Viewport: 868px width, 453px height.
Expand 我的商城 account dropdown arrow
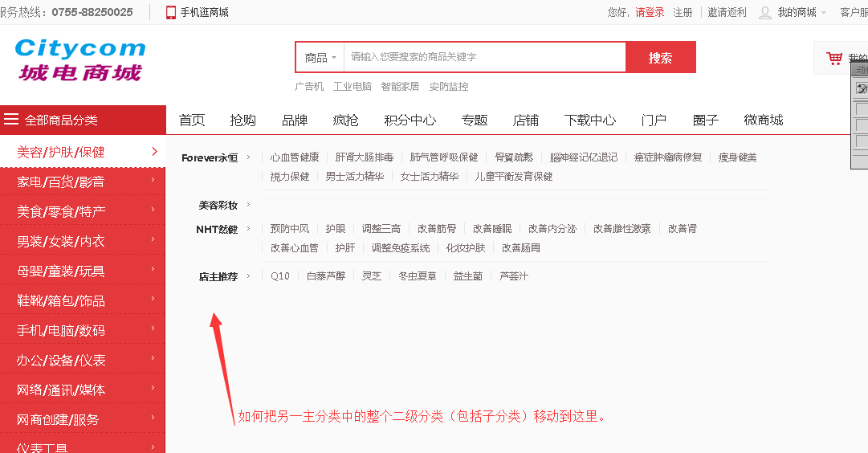(824, 12)
